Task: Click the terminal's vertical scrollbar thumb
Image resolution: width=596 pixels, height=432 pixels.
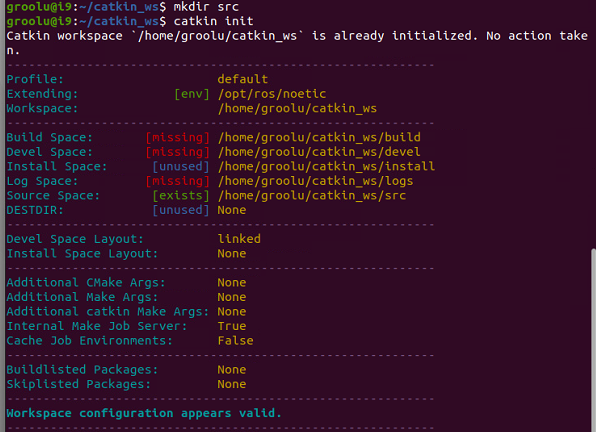Action: pos(593,340)
